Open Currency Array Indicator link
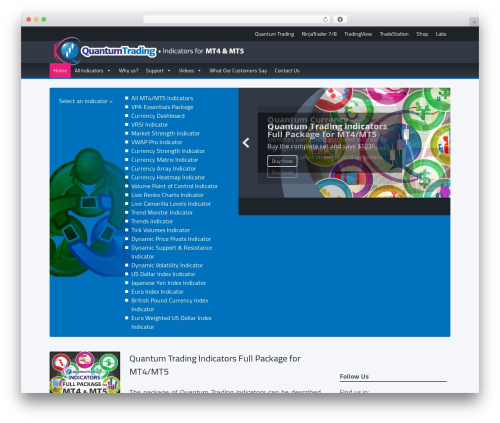This screenshot has width=500, height=423. [163, 169]
